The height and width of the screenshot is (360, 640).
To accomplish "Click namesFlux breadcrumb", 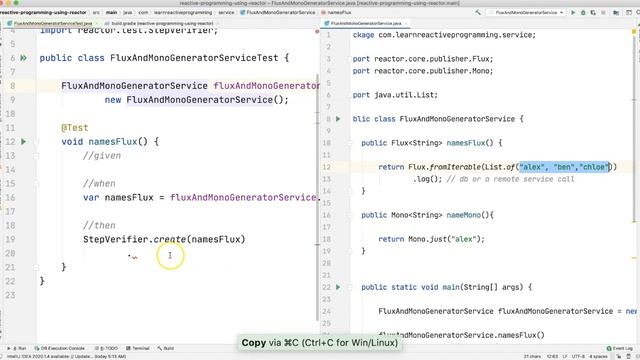I will [x=336, y=13].
